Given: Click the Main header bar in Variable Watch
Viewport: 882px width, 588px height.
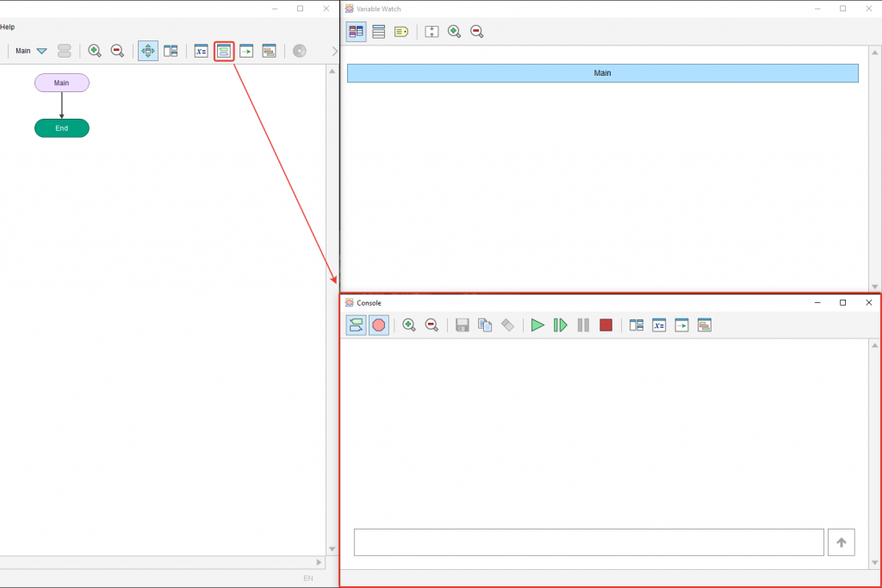Looking at the screenshot, I should pos(602,73).
